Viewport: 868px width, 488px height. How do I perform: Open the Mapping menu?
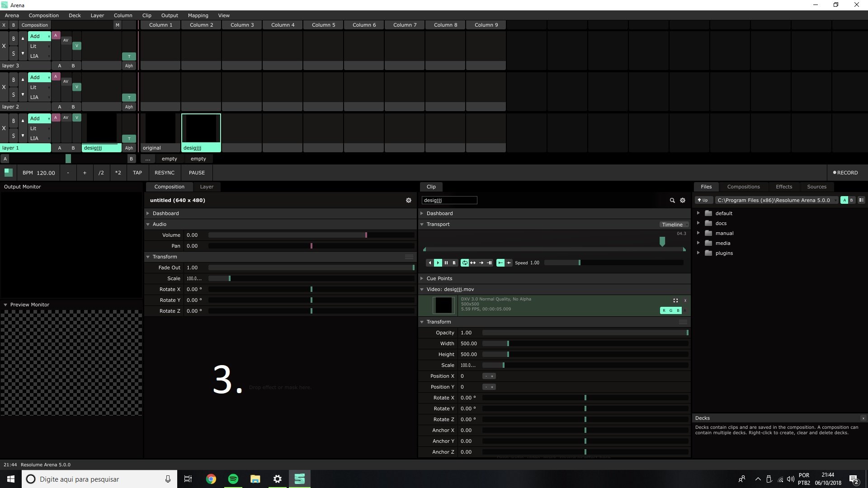point(198,15)
